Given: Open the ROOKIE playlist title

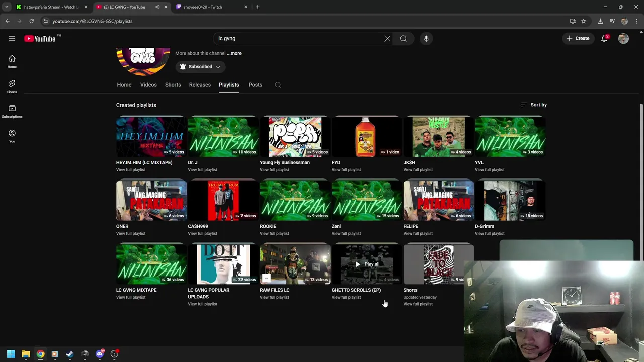Looking at the screenshot, I should tap(268, 226).
